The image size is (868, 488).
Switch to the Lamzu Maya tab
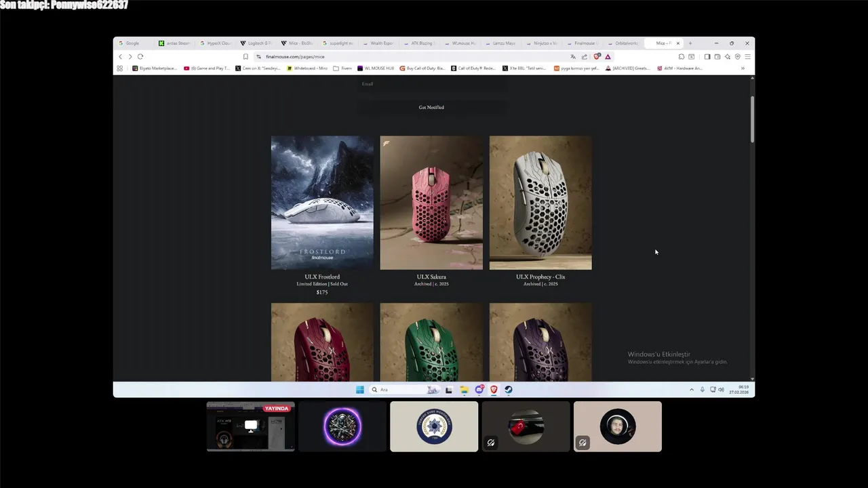500,43
